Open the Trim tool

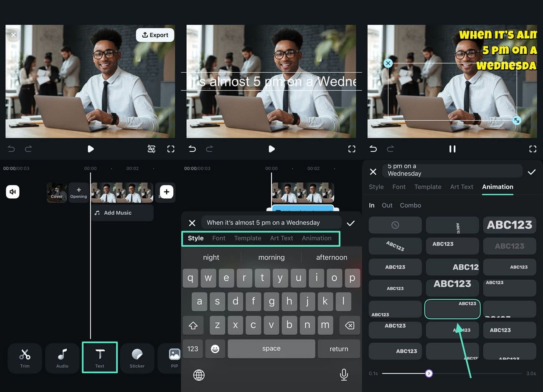[x=25, y=358]
